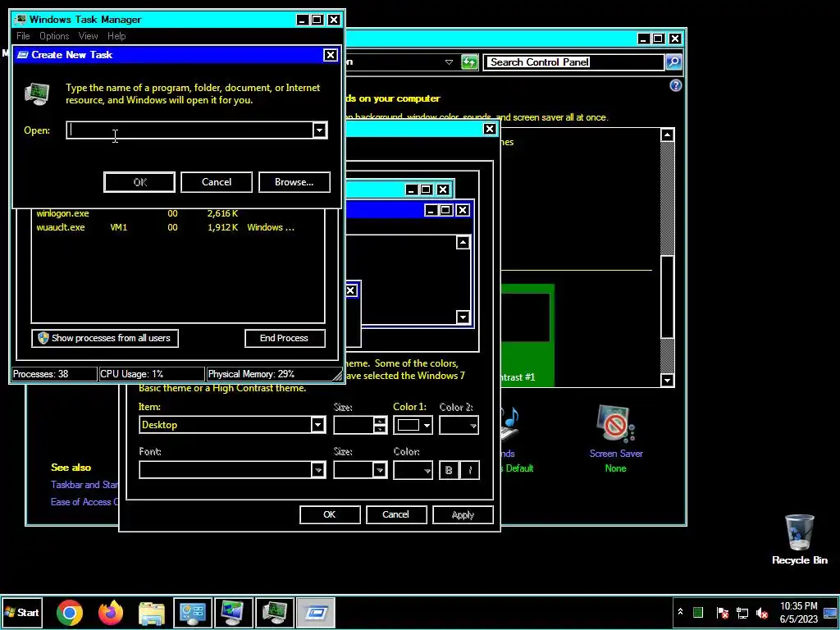The width and height of the screenshot is (840, 630).
Task: Open the Help menu in Task Manager
Action: click(116, 36)
